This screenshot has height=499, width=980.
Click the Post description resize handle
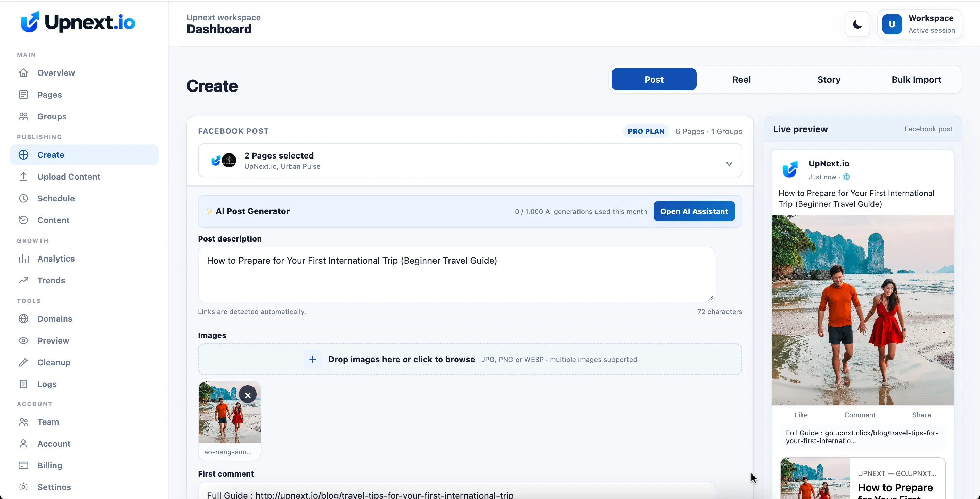coord(710,298)
